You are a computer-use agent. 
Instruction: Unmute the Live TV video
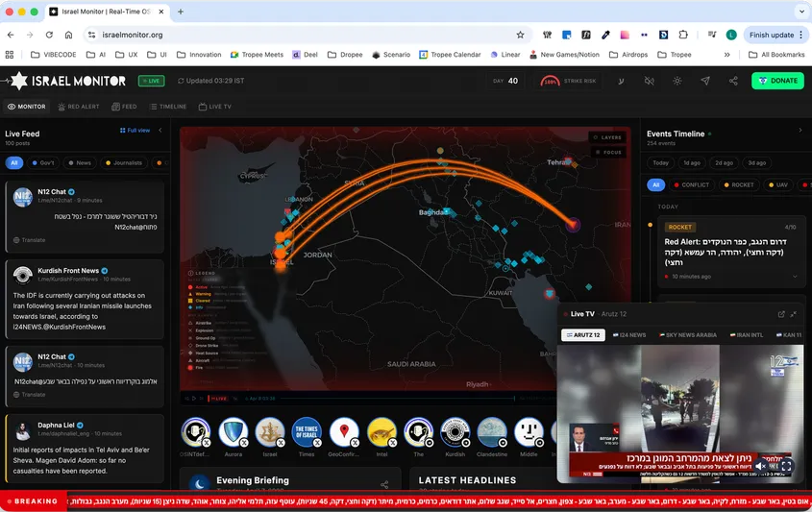761,466
